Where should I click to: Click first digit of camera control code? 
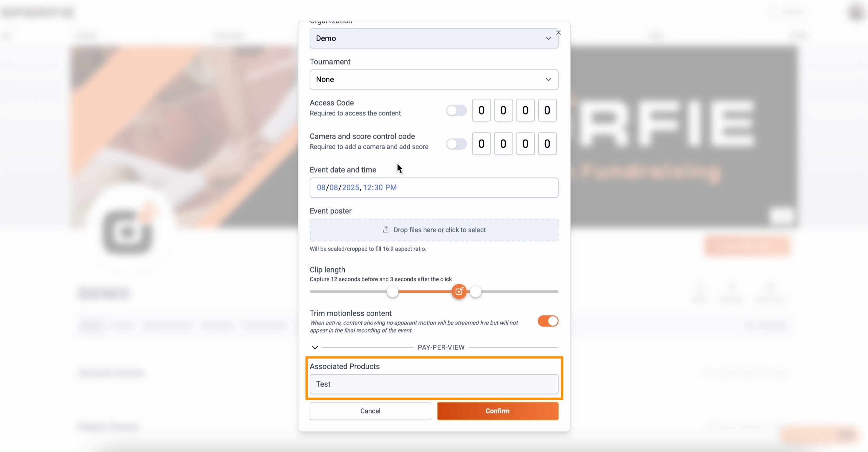pos(481,144)
